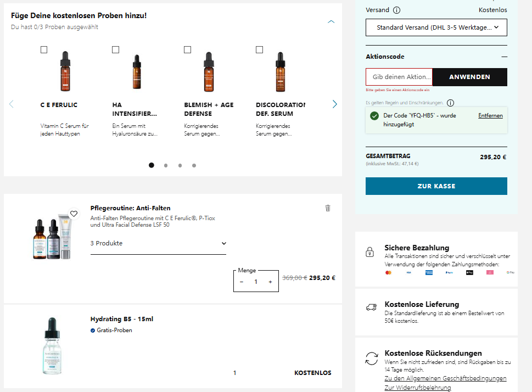532x392 pixels.
Task: Delete Pflegeroutine item with trash icon
Action: point(328,208)
